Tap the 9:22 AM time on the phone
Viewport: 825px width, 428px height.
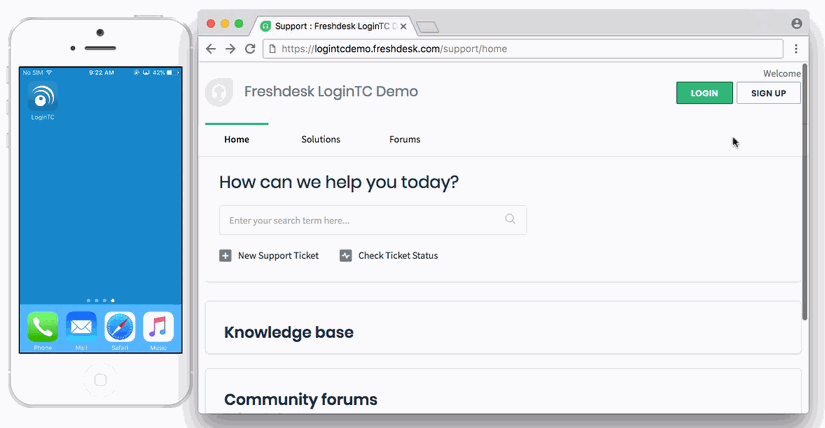tap(102, 73)
